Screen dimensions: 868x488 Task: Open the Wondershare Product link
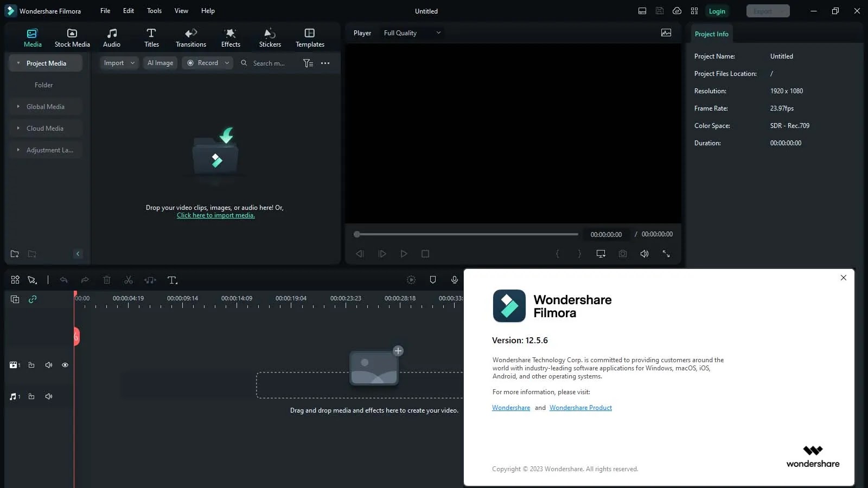pyautogui.click(x=580, y=408)
